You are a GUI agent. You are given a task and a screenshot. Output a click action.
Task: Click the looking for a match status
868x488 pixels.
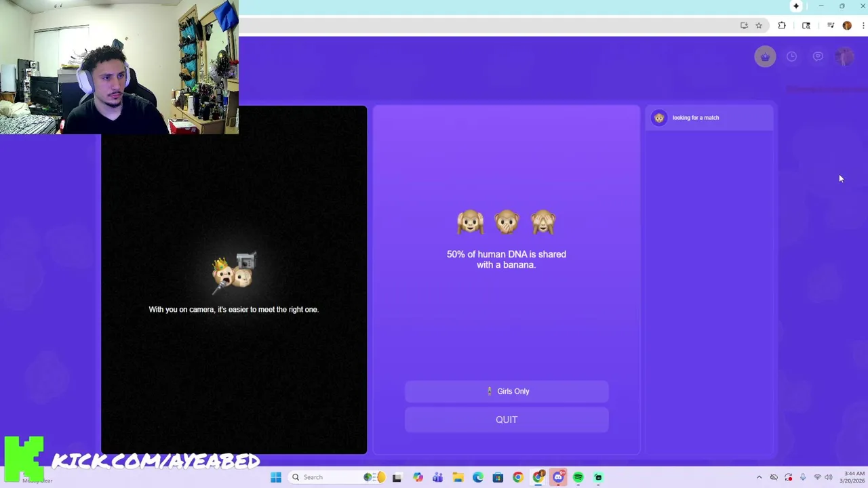tap(696, 118)
